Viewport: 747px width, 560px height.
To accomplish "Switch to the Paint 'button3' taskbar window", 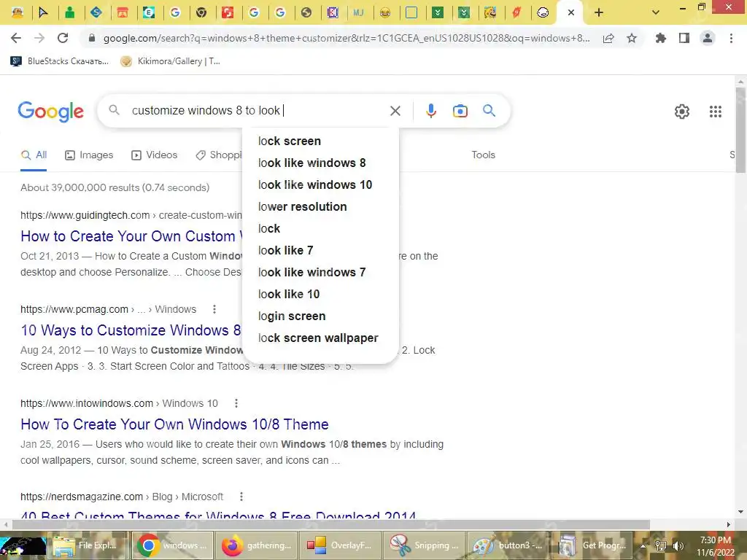I will click(508, 545).
